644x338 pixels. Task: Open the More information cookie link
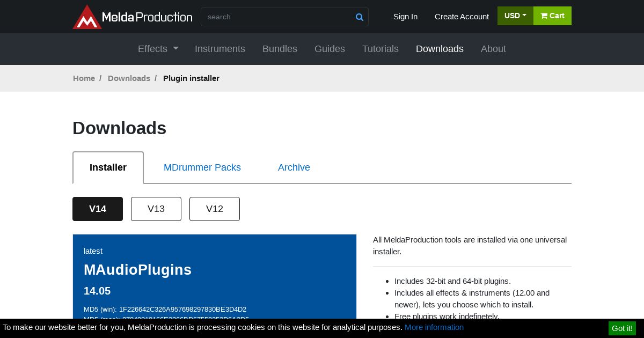click(x=434, y=327)
